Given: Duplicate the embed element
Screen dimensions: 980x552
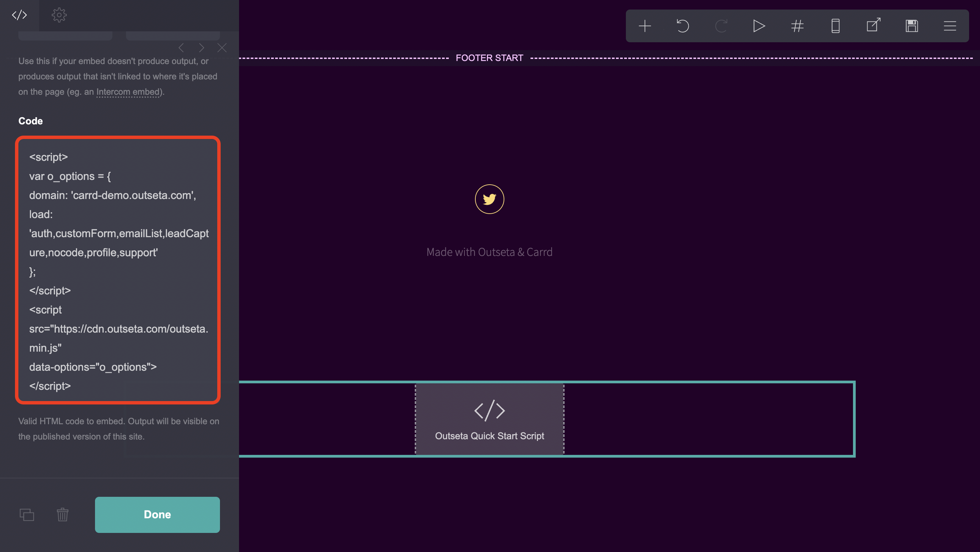Looking at the screenshot, I should point(27,515).
